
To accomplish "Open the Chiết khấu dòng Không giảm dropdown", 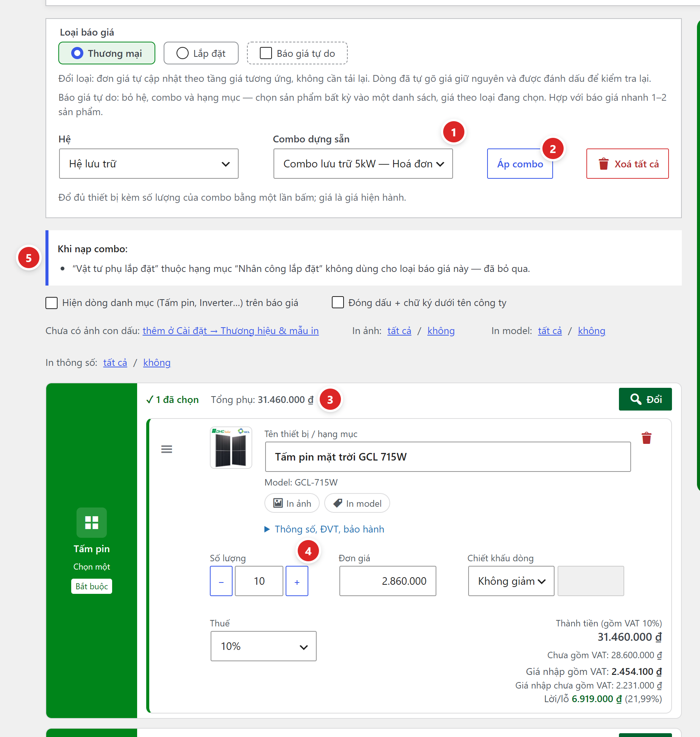I will 511,581.
